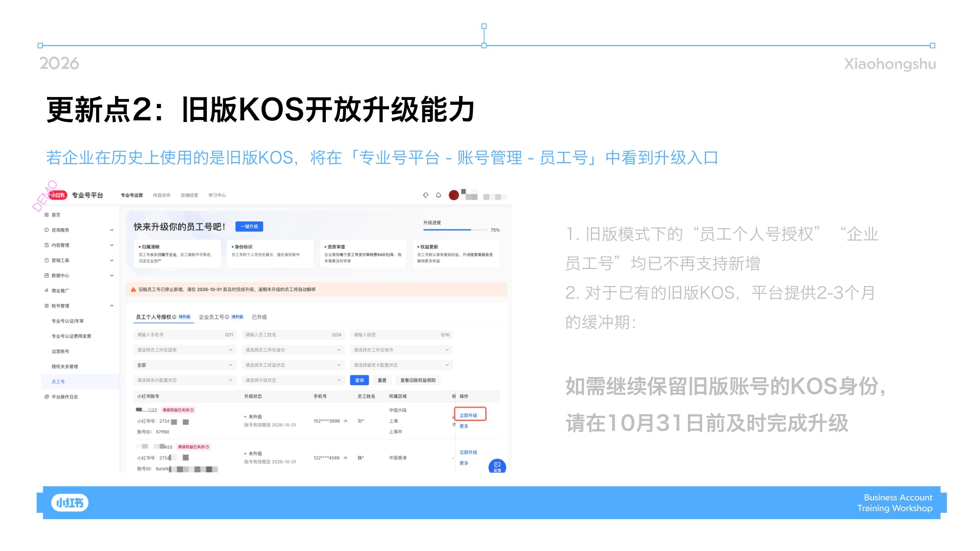
Task: Open the 全部 dropdown filter
Action: 185,365
